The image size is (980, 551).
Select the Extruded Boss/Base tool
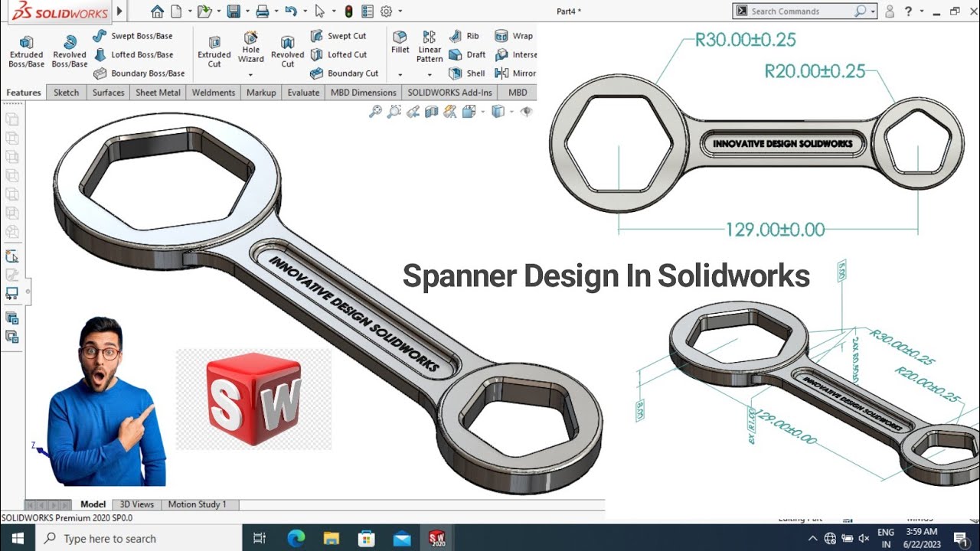pos(27,51)
